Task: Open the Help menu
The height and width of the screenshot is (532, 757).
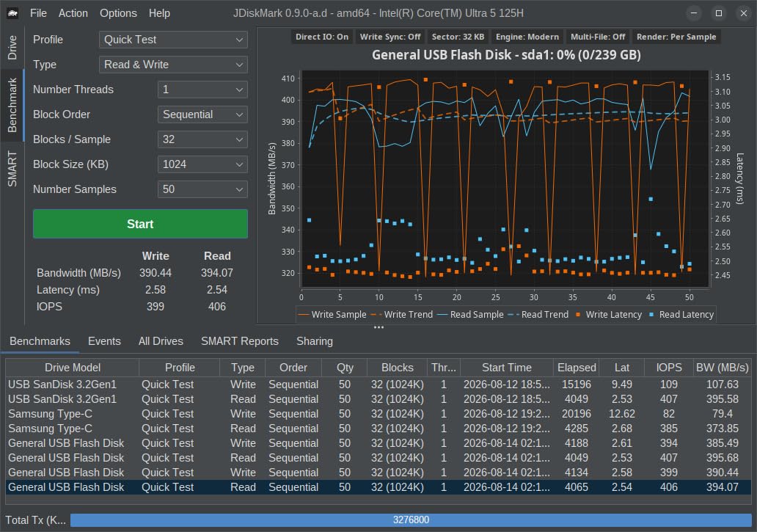Action: [159, 13]
